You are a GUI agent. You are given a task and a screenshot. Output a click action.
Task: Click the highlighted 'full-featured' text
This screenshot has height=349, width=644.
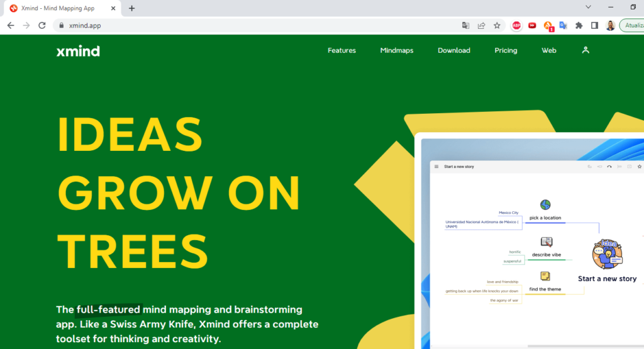108,309
